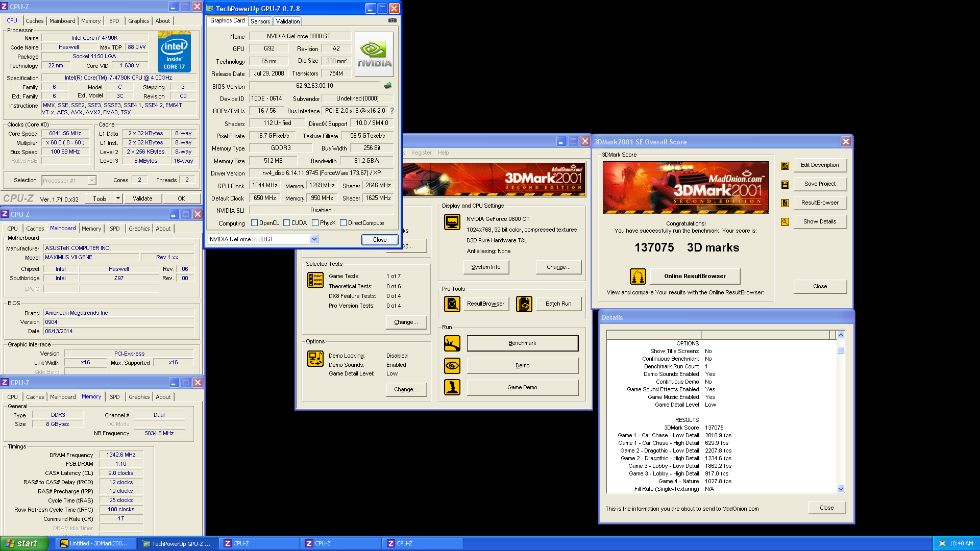Screen dimensions: 980x551
Task: Click the BIOS version save chip icon
Action: (388, 86)
